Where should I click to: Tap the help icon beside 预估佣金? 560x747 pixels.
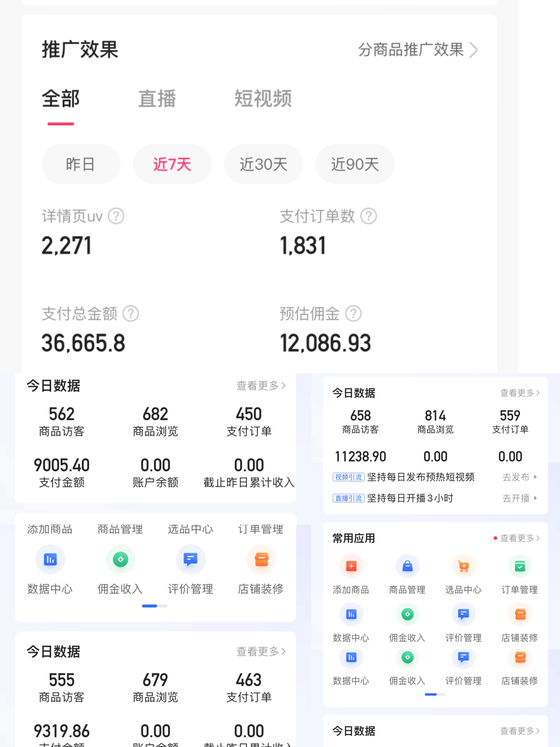(x=353, y=314)
